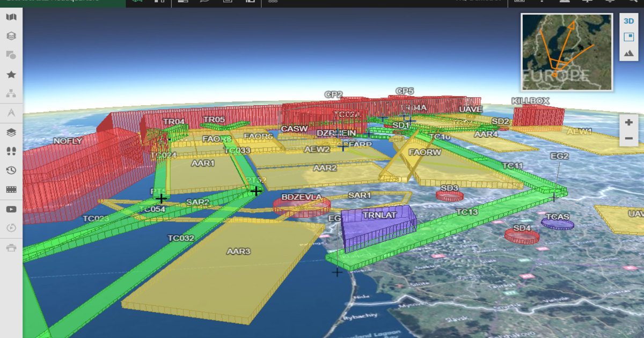Viewport: 644px width, 338px height.
Task: Click the red SD4 circular zone
Action: coord(522,236)
